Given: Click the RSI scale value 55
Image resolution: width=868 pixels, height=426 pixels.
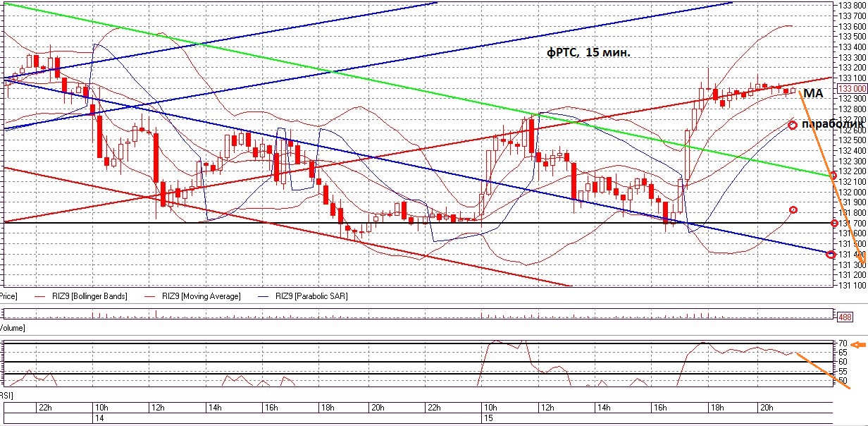Looking at the screenshot, I should [x=843, y=371].
